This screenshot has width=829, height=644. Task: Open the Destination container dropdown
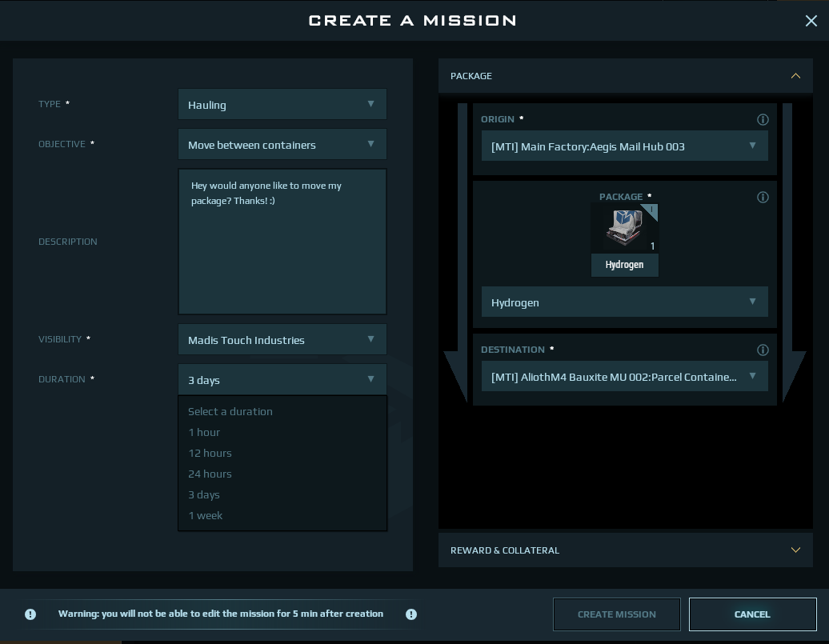coord(624,377)
